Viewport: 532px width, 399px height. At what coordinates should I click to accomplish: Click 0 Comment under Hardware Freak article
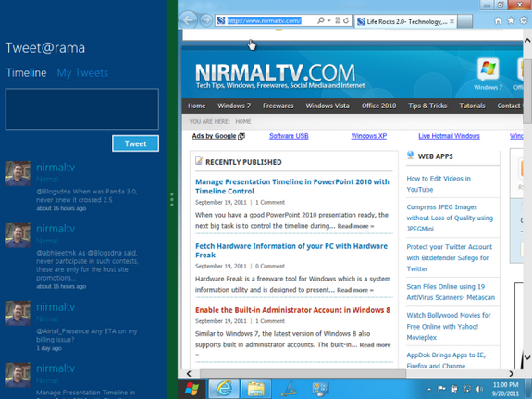[270, 267]
